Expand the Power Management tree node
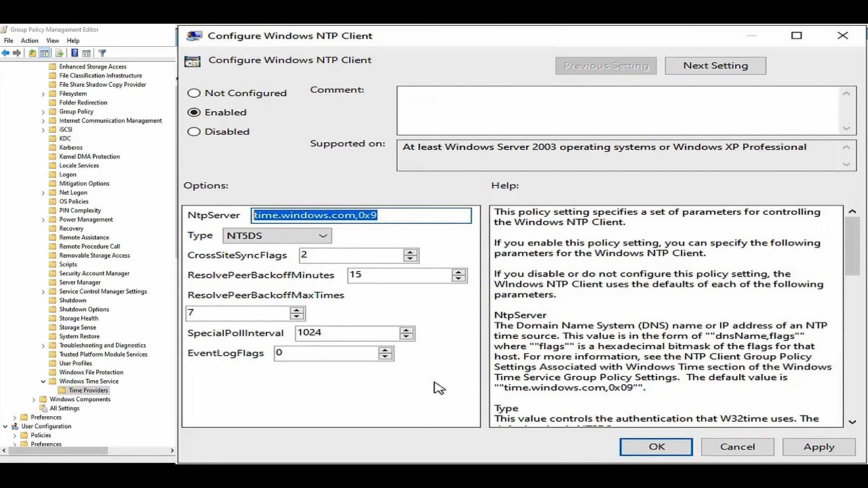The height and width of the screenshot is (488, 868). (43, 220)
